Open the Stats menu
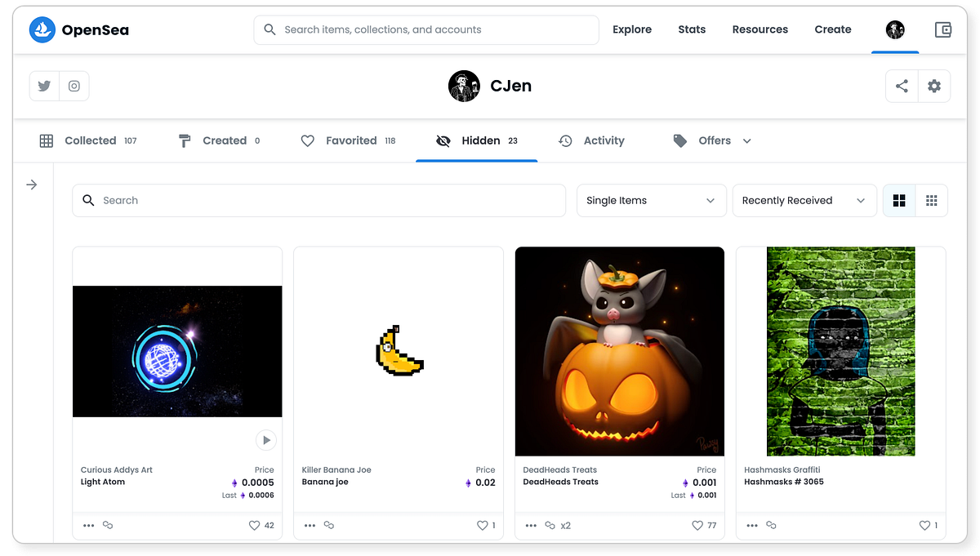The image size is (980, 556). point(692,29)
